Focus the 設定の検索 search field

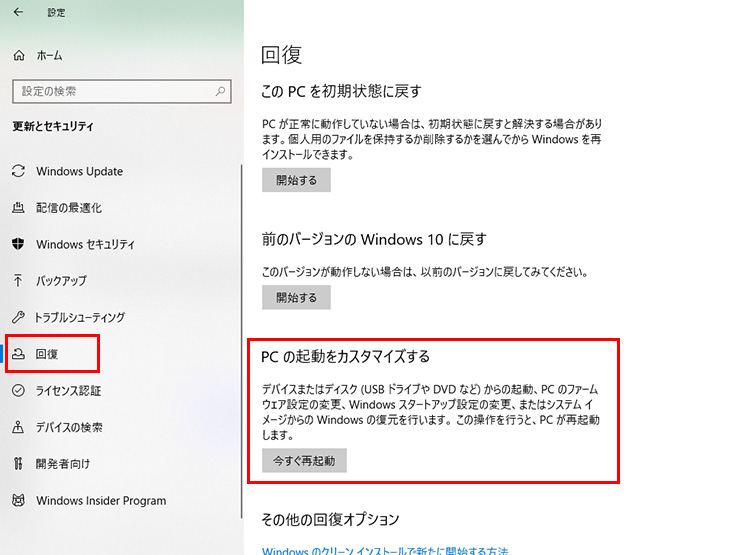[110, 91]
